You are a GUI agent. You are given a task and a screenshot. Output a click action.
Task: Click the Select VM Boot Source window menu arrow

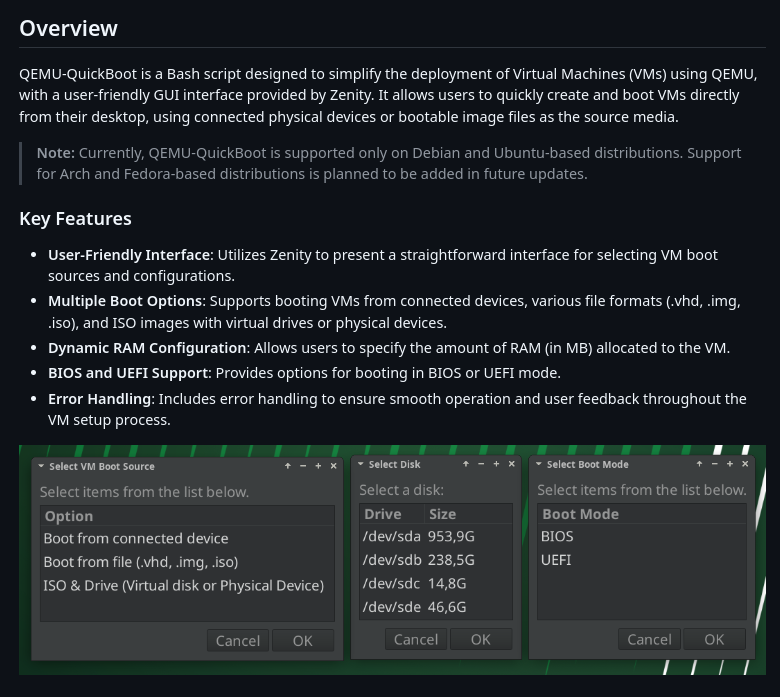coord(41,466)
